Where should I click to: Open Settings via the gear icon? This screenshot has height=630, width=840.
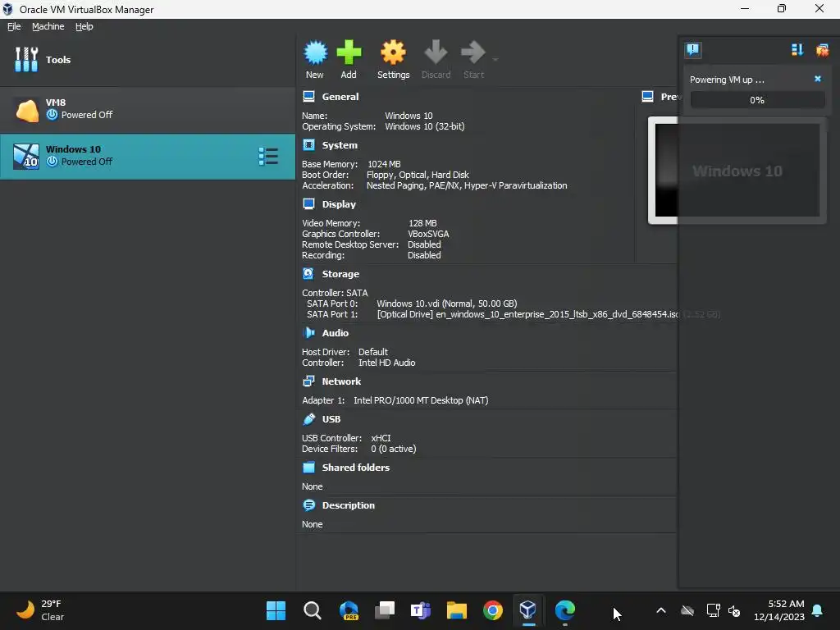pyautogui.click(x=393, y=52)
